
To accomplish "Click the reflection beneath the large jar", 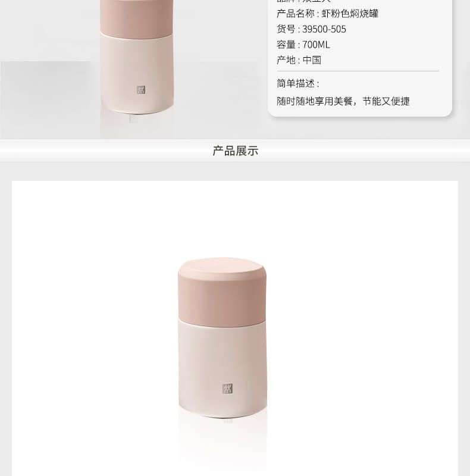I will [223, 440].
